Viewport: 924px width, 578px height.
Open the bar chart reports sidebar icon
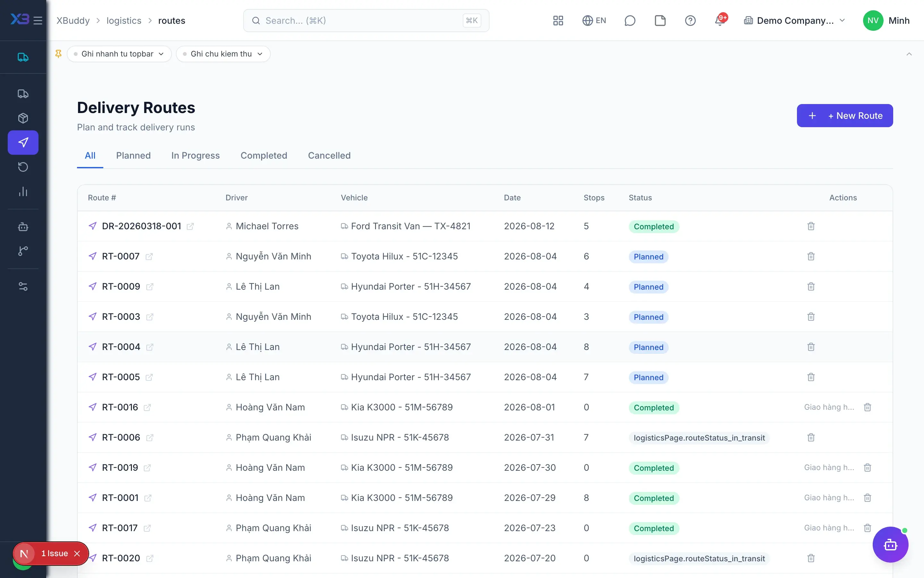click(23, 191)
